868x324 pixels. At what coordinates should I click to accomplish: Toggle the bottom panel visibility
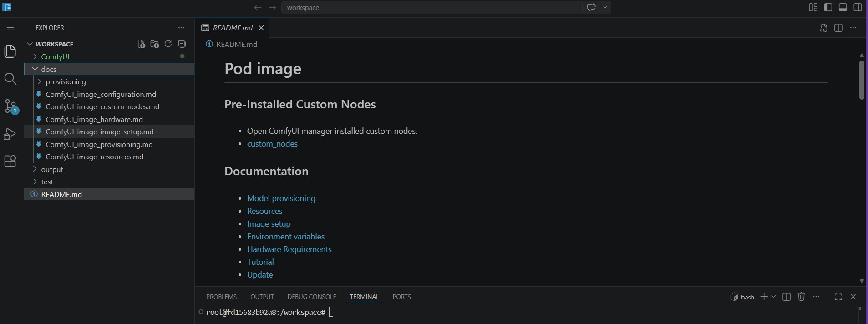[843, 7]
